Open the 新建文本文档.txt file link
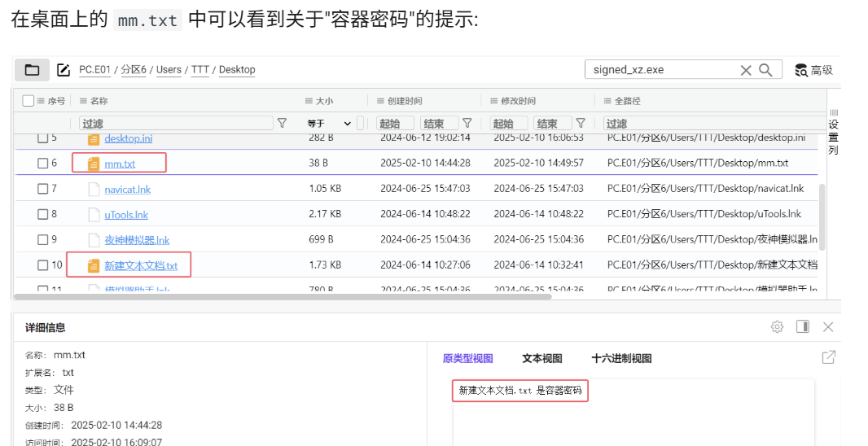Screen dimensions: 868x446 click(x=141, y=266)
